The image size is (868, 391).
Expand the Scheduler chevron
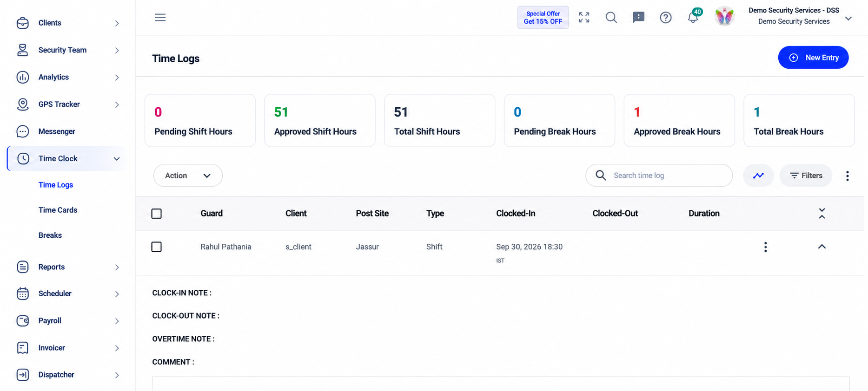click(x=117, y=294)
